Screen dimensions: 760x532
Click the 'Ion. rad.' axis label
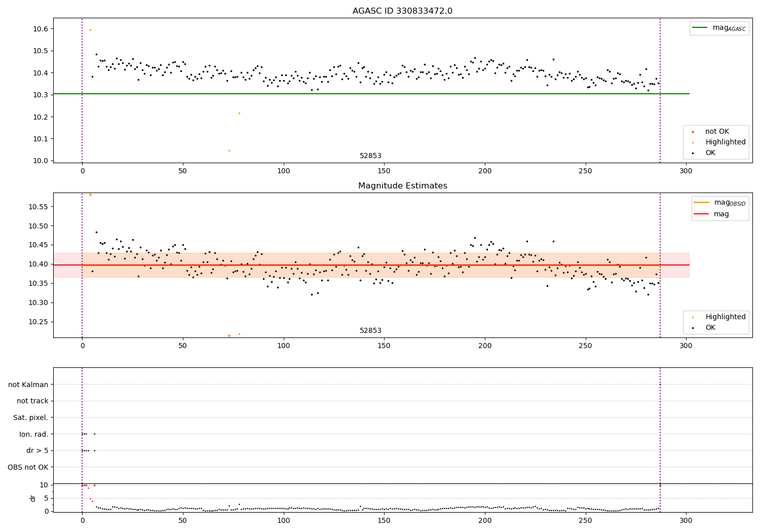coord(34,434)
